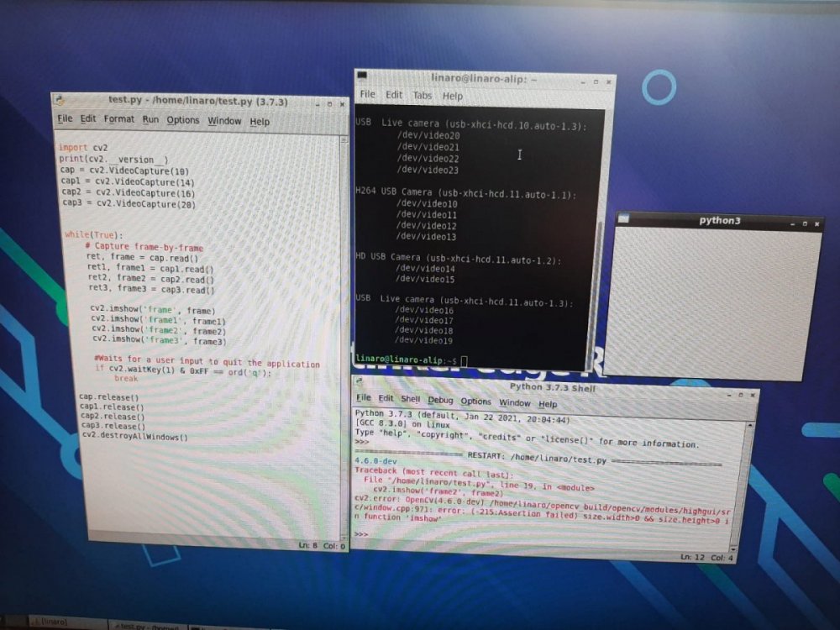This screenshot has height=630, width=840.
Task: Open the Run menu in the test.py editor
Action: (150, 119)
